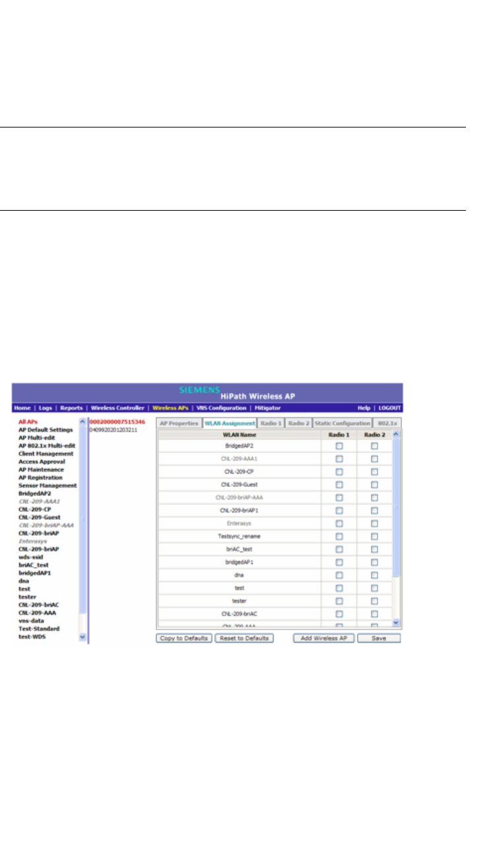Select test-WDS in sidebar list

32,636
